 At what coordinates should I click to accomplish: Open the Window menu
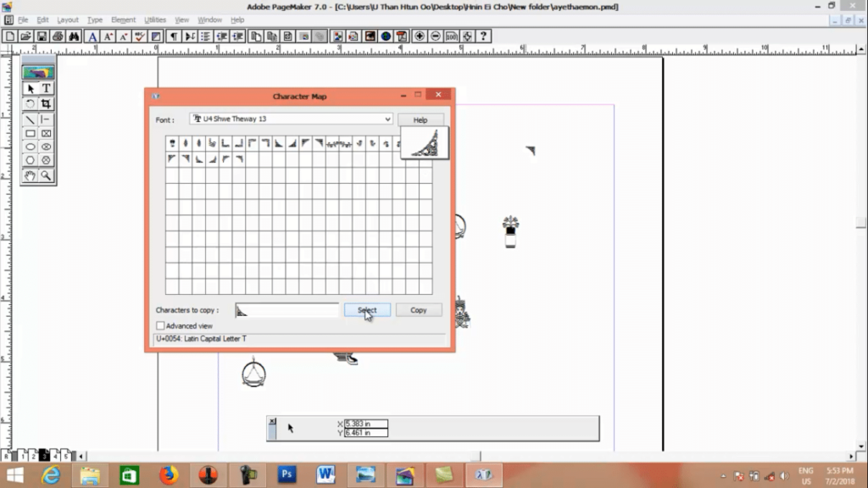tap(209, 20)
